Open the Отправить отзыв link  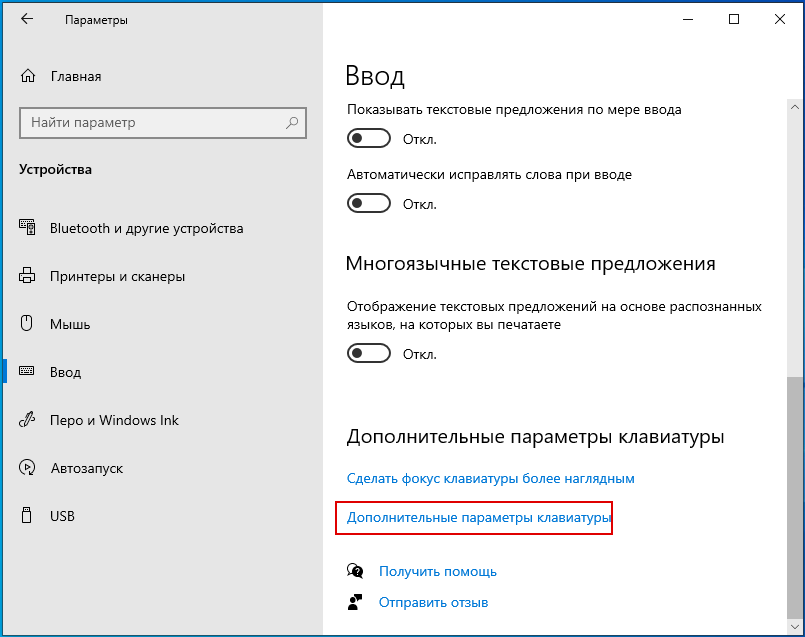[x=433, y=602]
